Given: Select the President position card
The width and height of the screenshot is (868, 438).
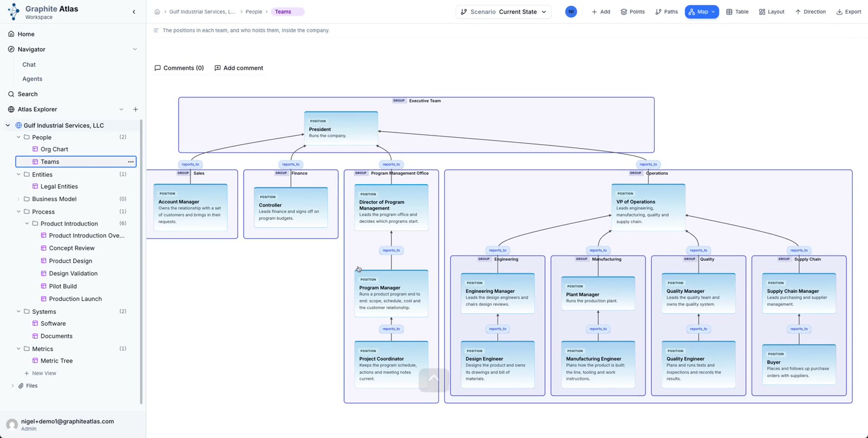Looking at the screenshot, I should tap(341, 128).
